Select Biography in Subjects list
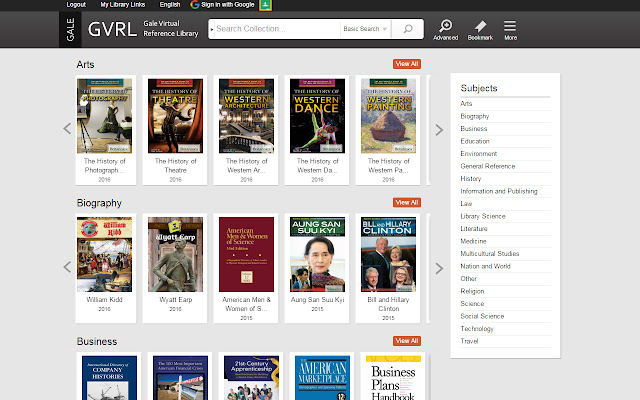The width and height of the screenshot is (640, 400). (x=475, y=116)
